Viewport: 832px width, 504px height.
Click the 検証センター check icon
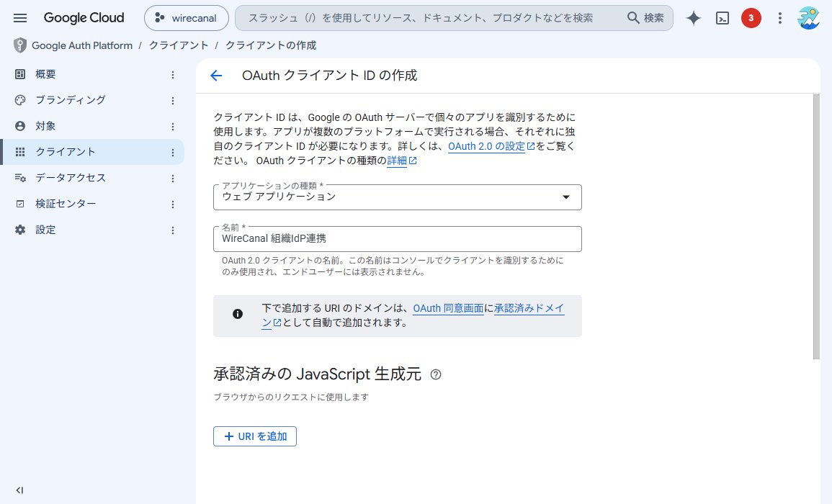(20, 204)
